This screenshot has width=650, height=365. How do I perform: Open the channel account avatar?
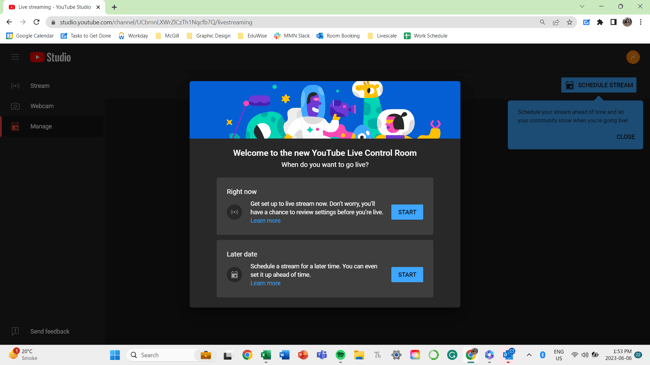(x=633, y=57)
